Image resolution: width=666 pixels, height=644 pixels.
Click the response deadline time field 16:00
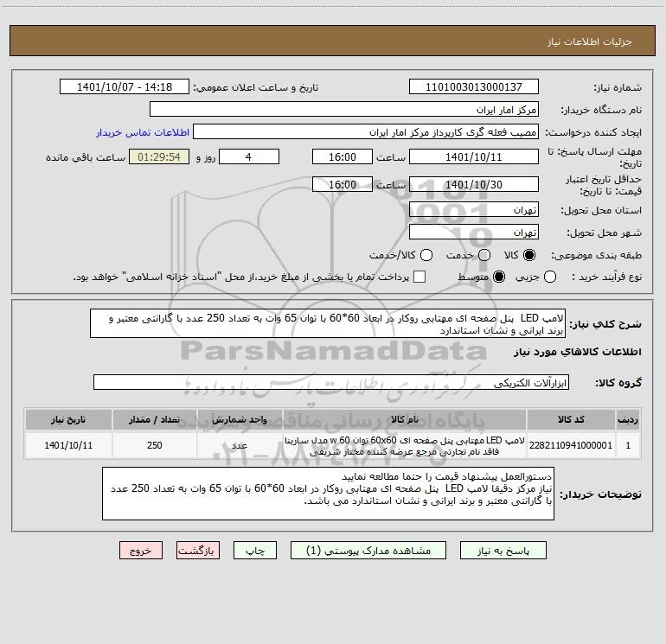click(x=343, y=156)
